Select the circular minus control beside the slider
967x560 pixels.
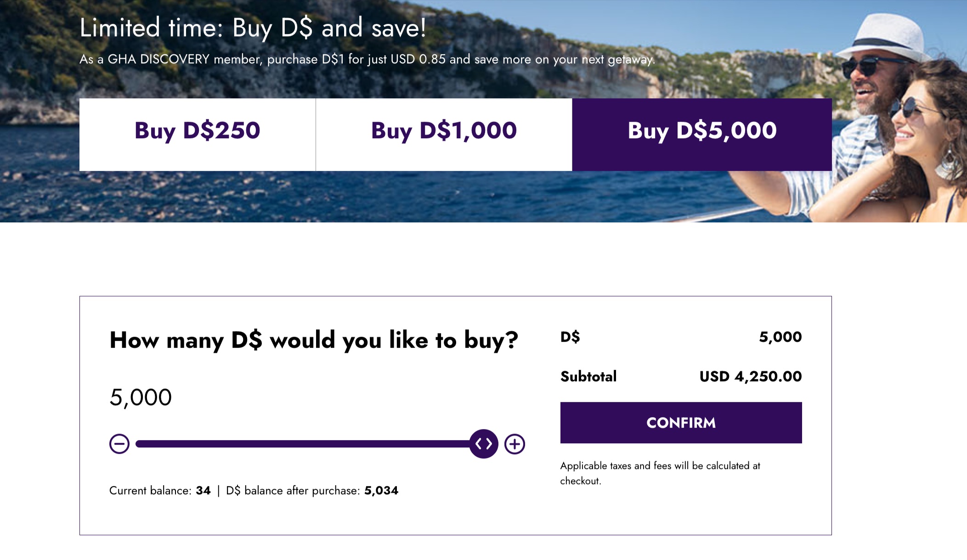[x=119, y=444]
